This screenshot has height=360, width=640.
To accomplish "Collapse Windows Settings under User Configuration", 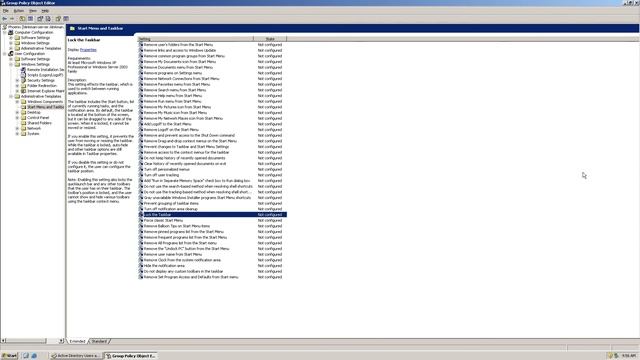I will [11, 64].
